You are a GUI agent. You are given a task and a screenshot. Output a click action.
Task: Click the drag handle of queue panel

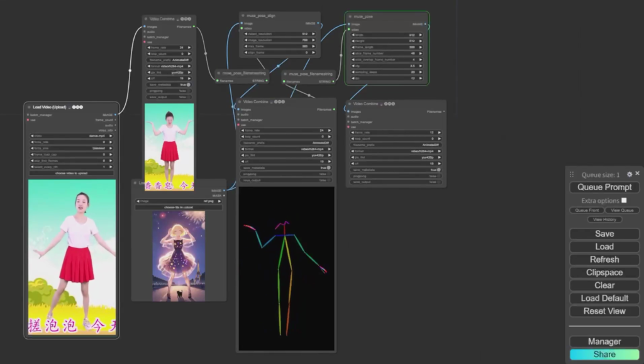(x=572, y=174)
